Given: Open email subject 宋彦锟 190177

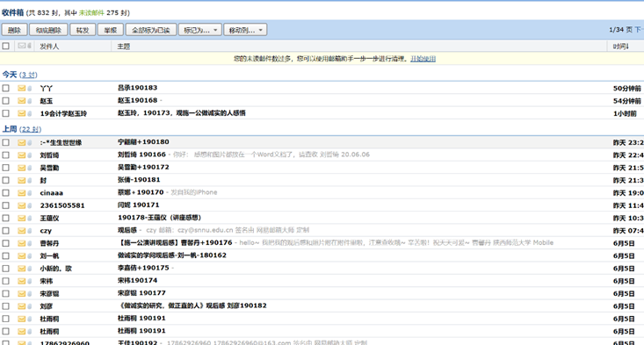Looking at the screenshot, I should [141, 293].
